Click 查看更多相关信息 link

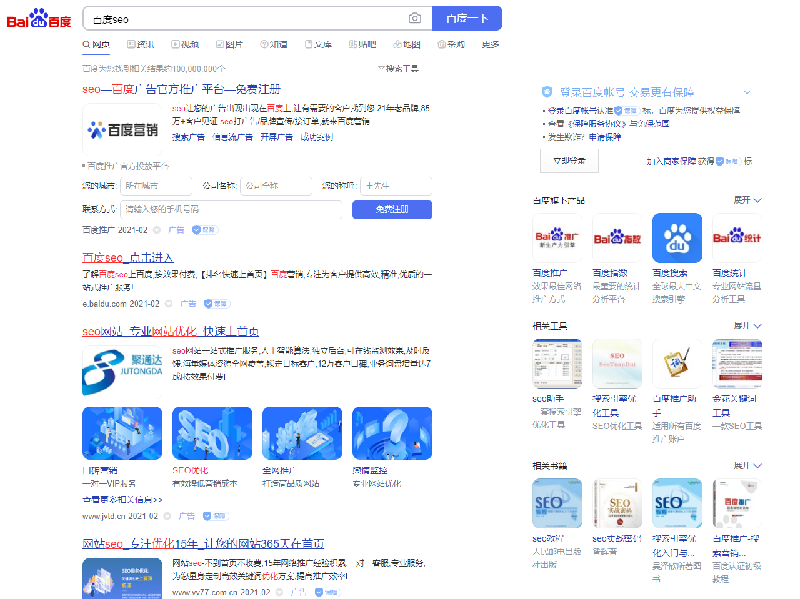[x=122, y=500]
